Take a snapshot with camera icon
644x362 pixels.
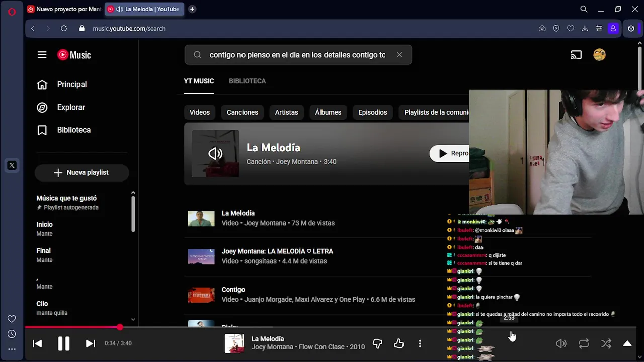click(x=542, y=29)
